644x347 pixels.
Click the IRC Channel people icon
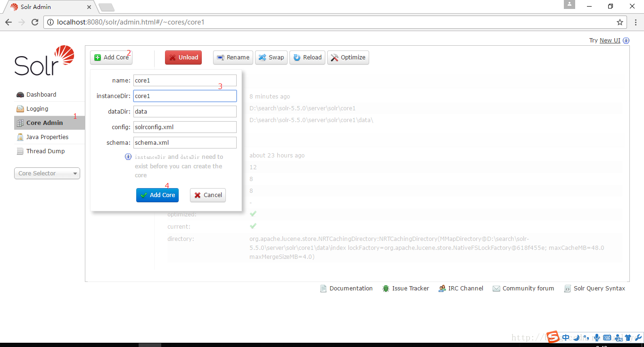(x=442, y=289)
